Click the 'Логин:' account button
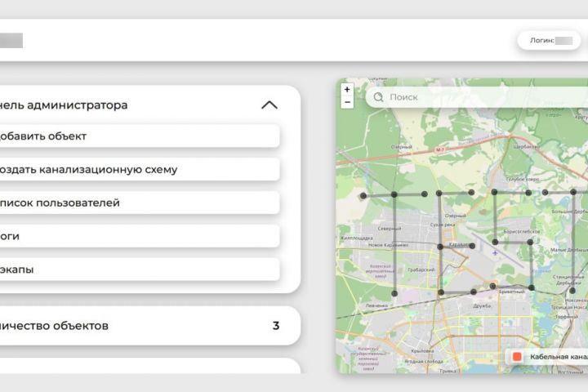Screen dimensions: 588x392 (549, 41)
